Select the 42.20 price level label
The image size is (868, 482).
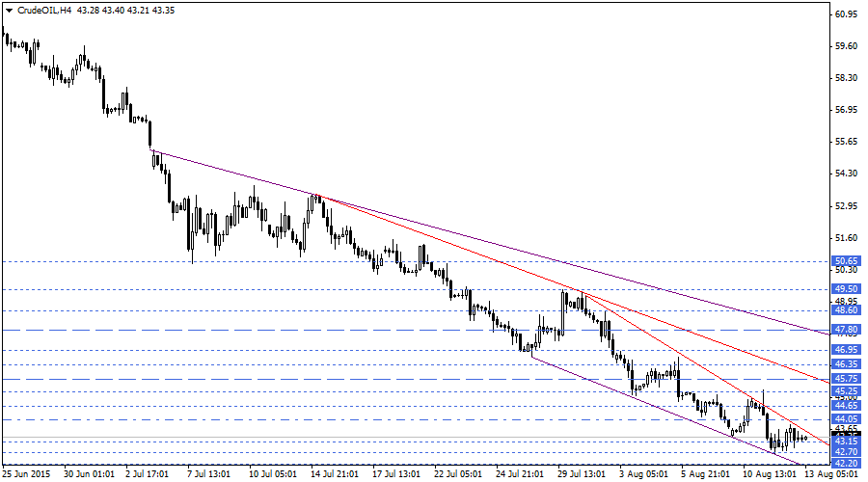847,463
